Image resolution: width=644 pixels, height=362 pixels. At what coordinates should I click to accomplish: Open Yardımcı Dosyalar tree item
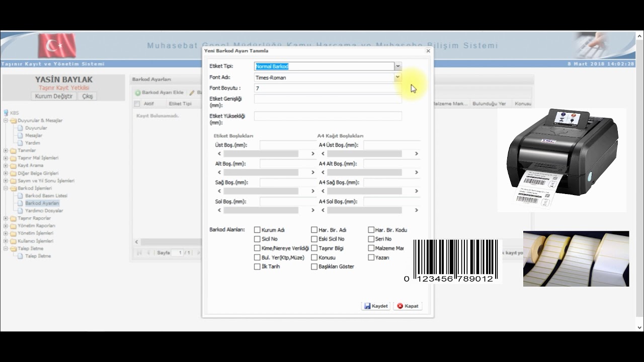click(x=44, y=211)
